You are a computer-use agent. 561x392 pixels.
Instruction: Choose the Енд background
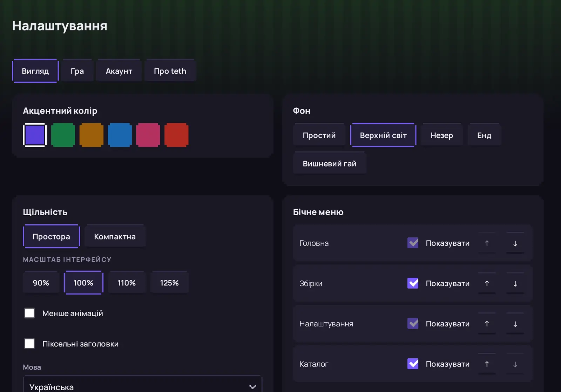pyautogui.click(x=484, y=135)
